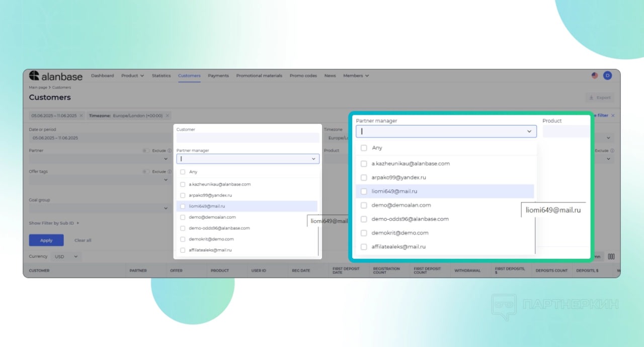
Task: Check "Any" in the enlarged Partner manager list
Action: [x=364, y=148]
